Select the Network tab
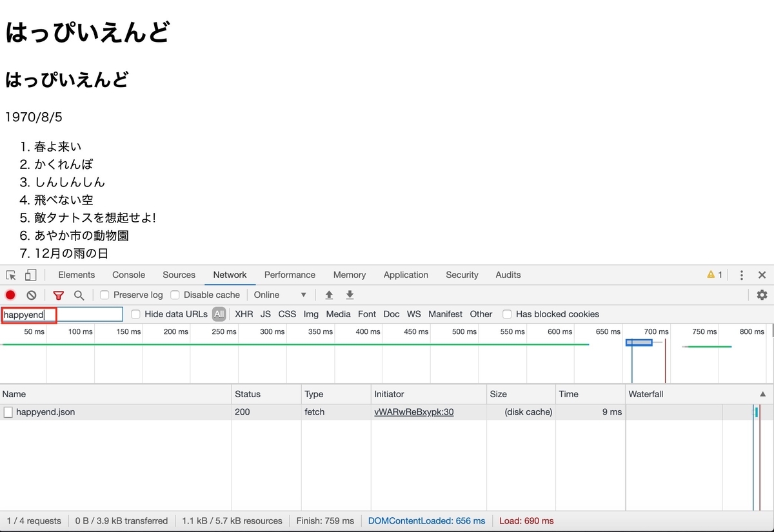Screen dimensions: 774x532 pyautogui.click(x=230, y=275)
